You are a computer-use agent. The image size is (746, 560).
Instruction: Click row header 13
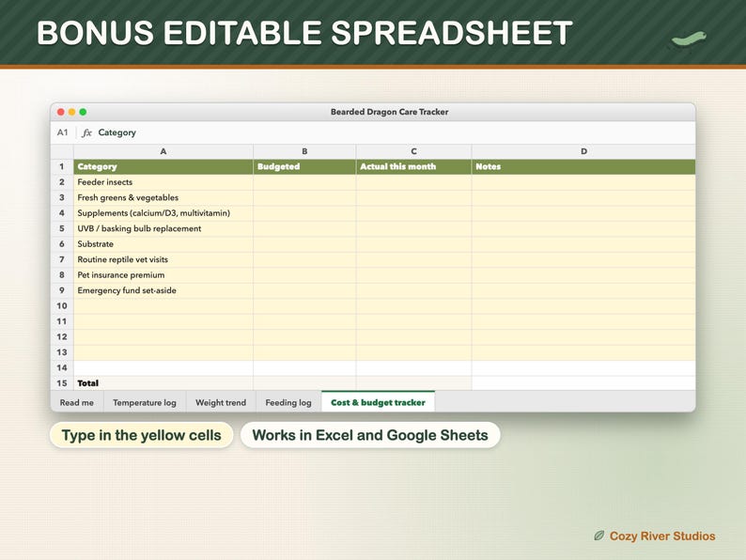click(62, 352)
